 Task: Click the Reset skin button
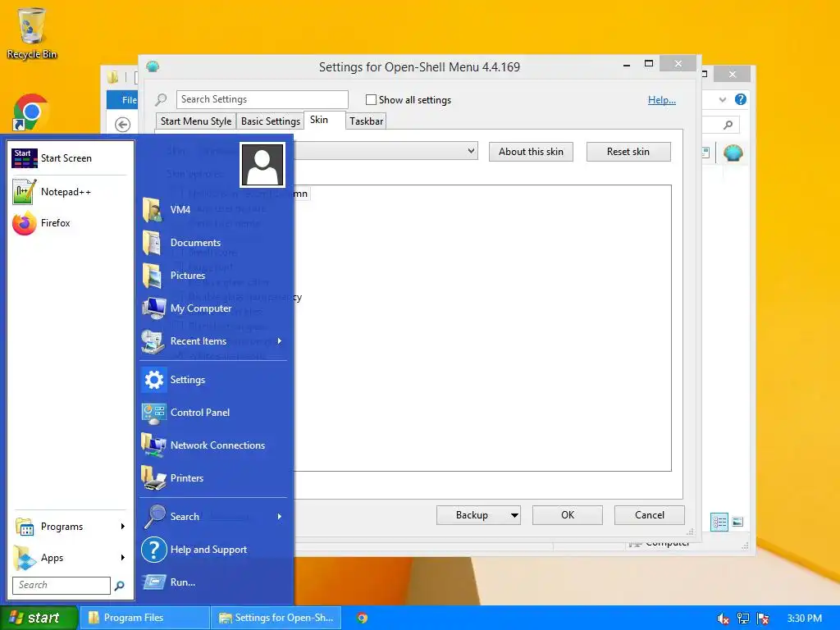click(628, 152)
